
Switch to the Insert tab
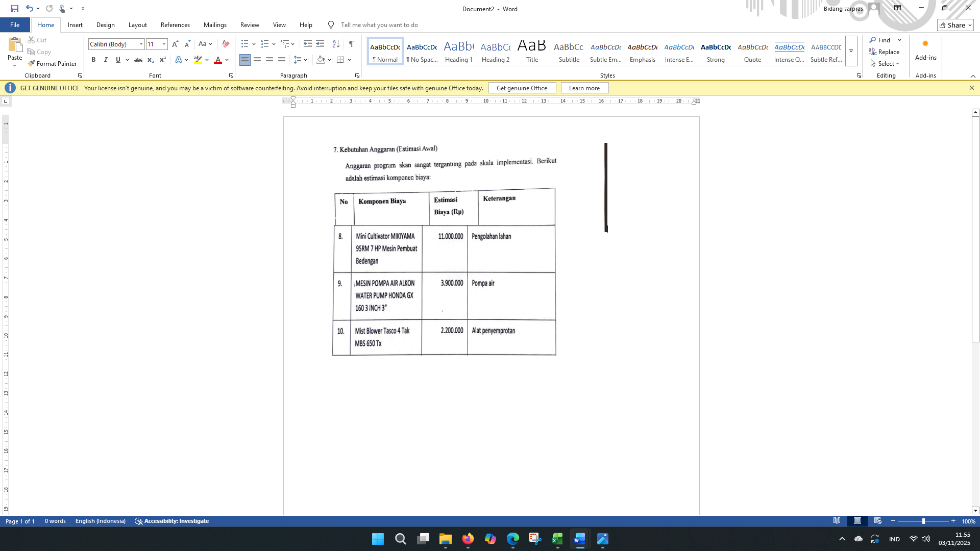click(x=75, y=25)
